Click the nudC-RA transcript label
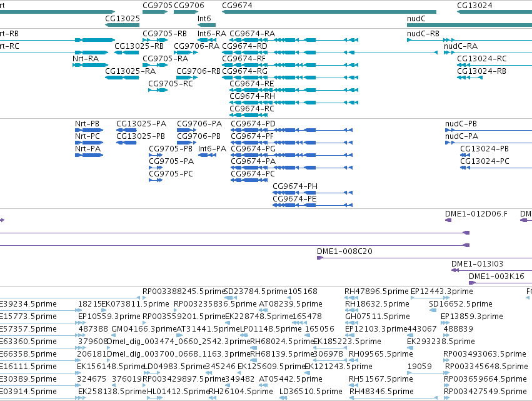Screen dimensions: 532x401 point(461,46)
